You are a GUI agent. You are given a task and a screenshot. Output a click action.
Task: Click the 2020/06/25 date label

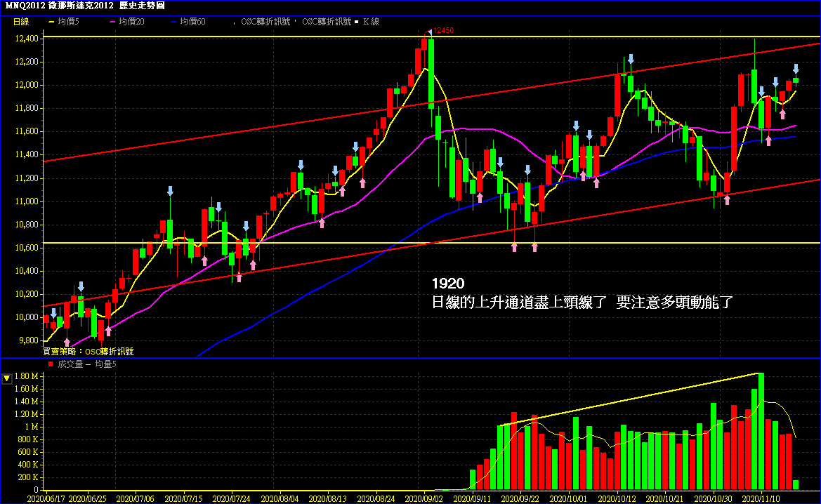coord(88,499)
